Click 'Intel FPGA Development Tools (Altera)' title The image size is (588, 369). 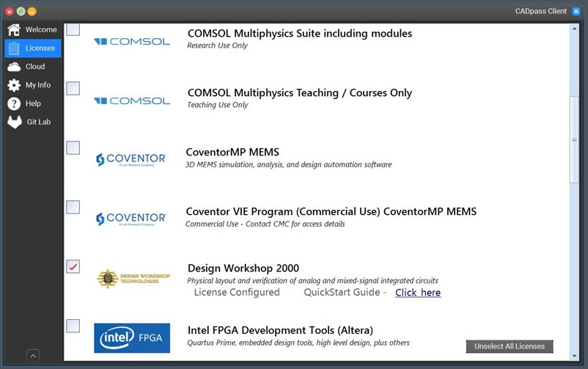(x=281, y=330)
